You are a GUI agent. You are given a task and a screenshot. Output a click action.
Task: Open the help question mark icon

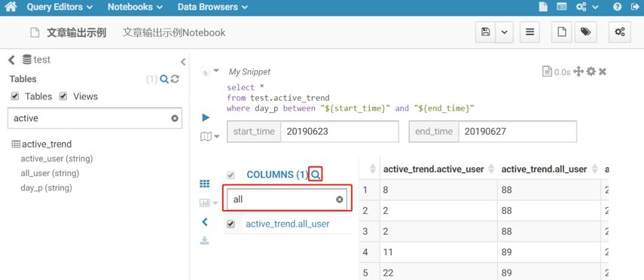(x=617, y=7)
